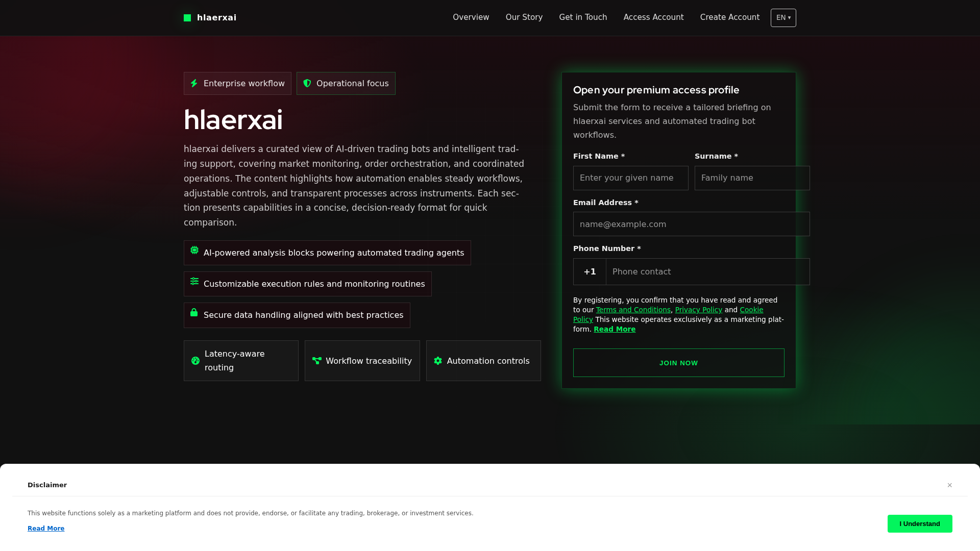
Task: Click the 'Phone Number *' label
Action: (607, 248)
